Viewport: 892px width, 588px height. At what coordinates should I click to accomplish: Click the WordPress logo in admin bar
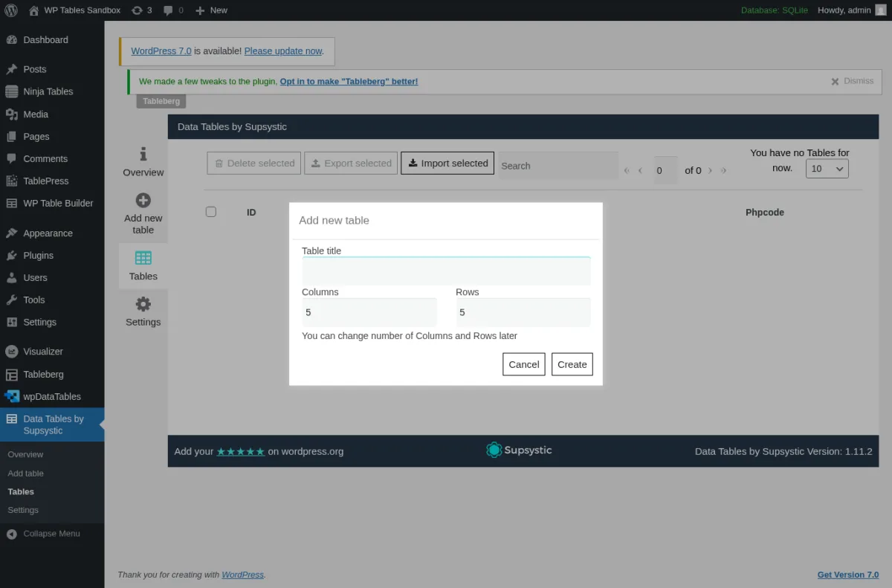tap(11, 10)
